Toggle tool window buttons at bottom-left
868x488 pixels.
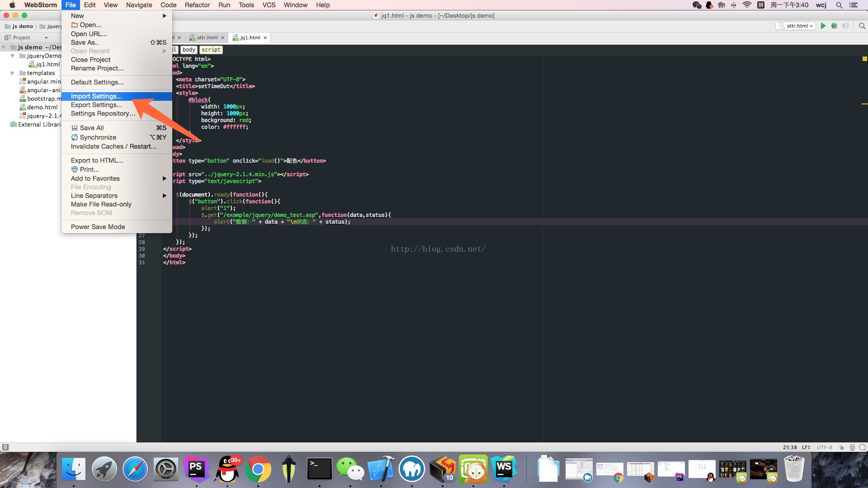tap(5, 447)
